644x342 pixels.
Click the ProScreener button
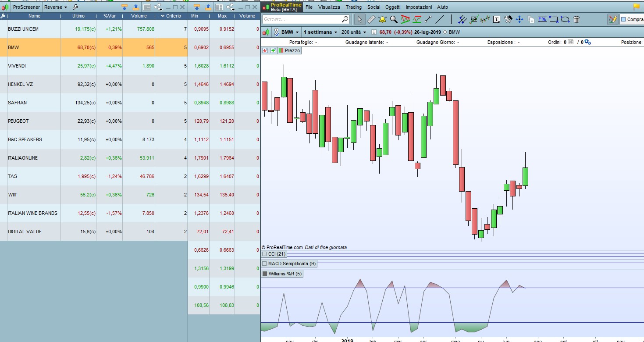tap(26, 7)
